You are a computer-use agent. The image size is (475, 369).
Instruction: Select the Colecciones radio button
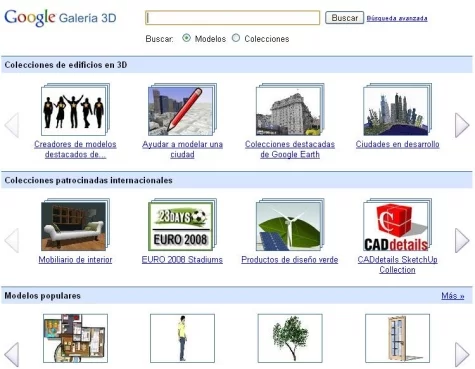tap(236, 38)
